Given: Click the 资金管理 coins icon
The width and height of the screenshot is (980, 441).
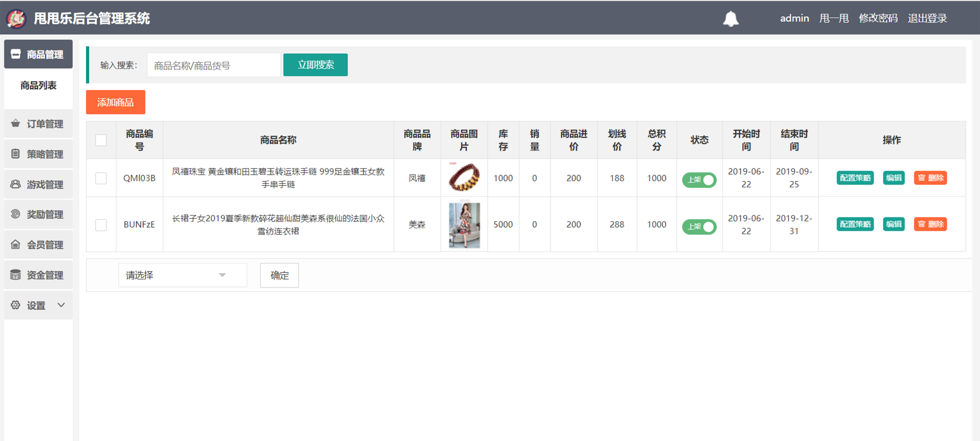Looking at the screenshot, I should coord(15,274).
